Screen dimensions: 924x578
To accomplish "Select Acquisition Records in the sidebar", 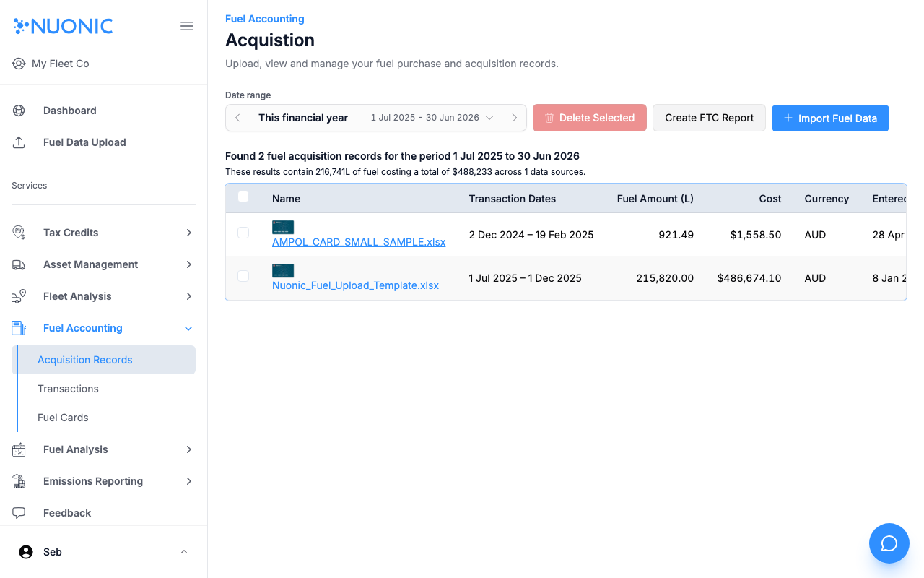I will coord(104,360).
